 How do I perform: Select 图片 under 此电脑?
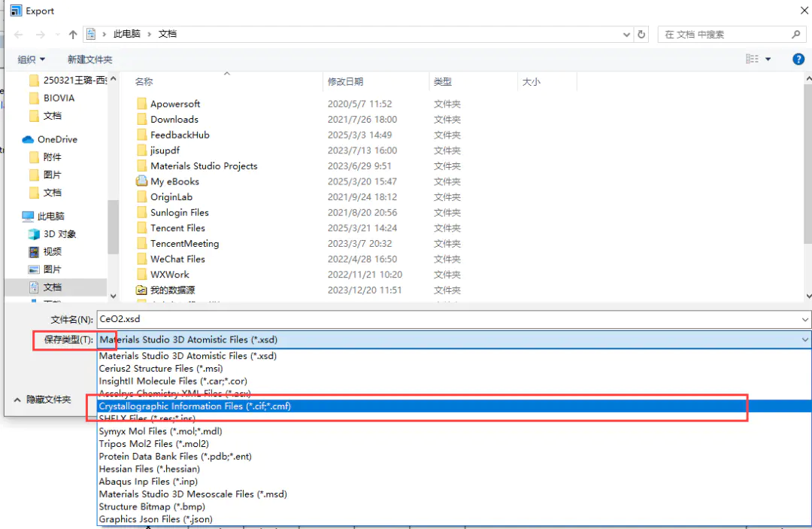45,269
